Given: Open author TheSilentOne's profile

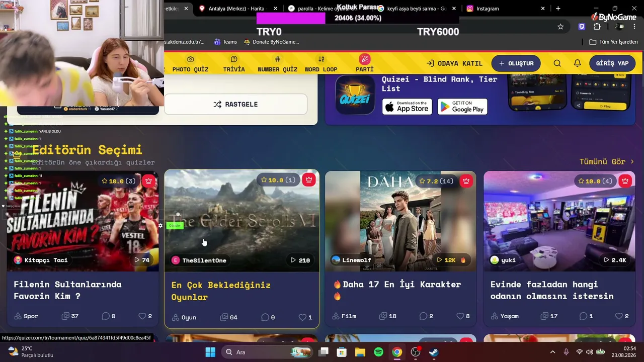Looking at the screenshot, I should 199,260.
